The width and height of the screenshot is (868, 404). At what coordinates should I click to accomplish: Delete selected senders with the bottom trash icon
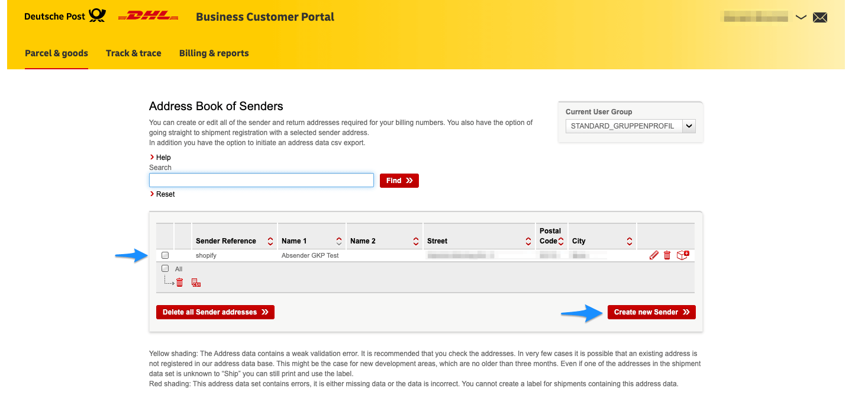[180, 283]
